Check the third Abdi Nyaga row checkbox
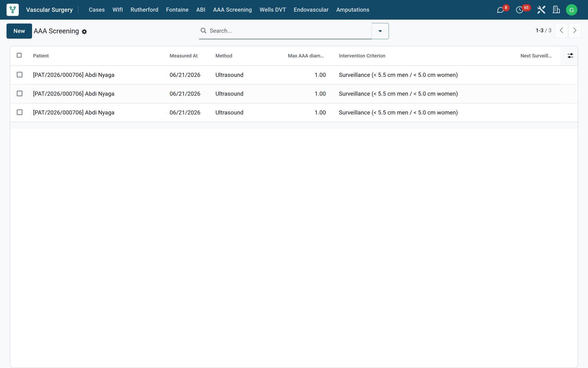The height and width of the screenshot is (368, 588). click(19, 112)
